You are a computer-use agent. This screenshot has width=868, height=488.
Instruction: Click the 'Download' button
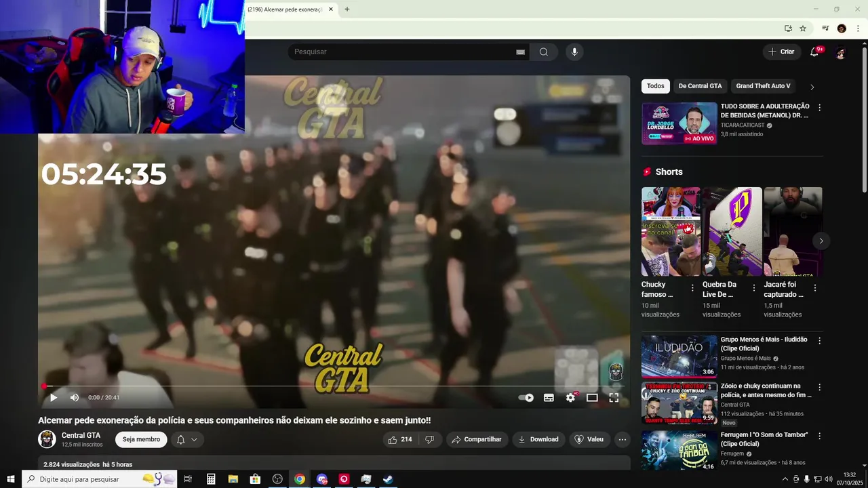[538, 439]
